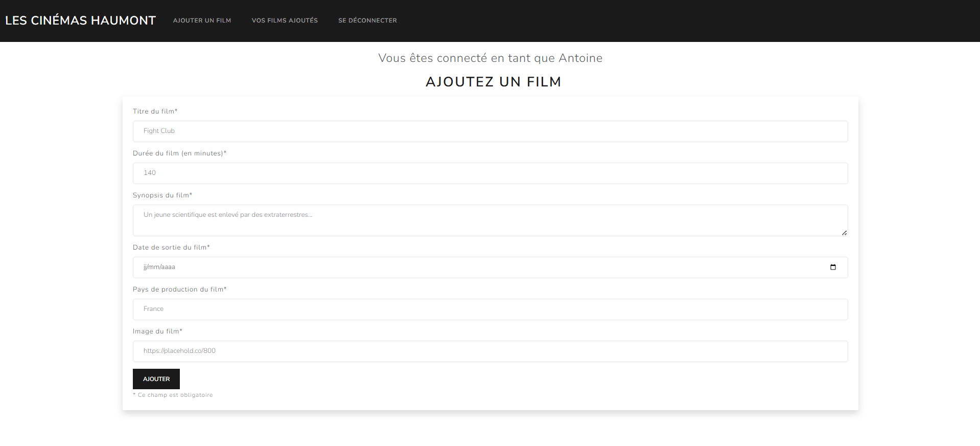This screenshot has width=980, height=446.
Task: Click the image URL input field
Action: [489, 351]
